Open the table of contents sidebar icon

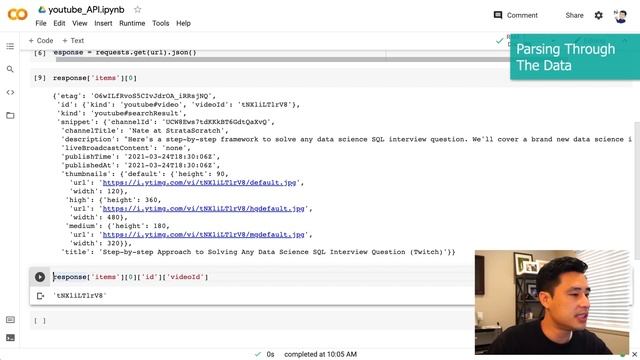(10, 46)
